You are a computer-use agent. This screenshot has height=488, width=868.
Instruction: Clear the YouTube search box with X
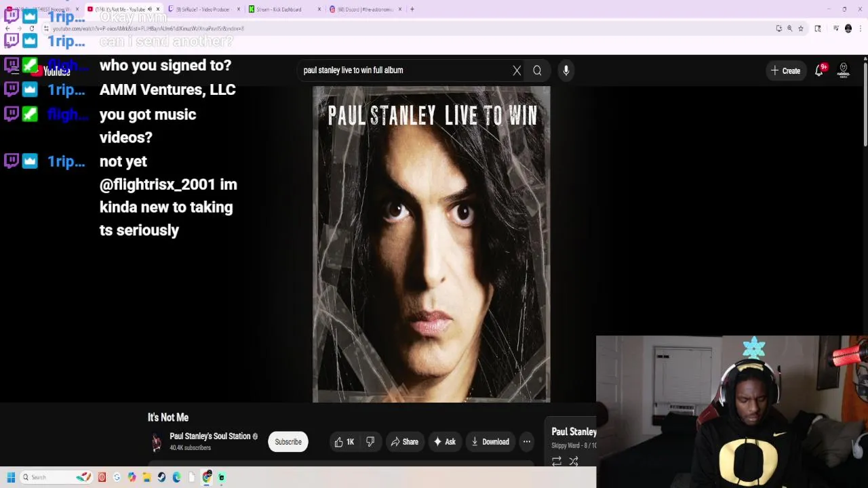517,70
